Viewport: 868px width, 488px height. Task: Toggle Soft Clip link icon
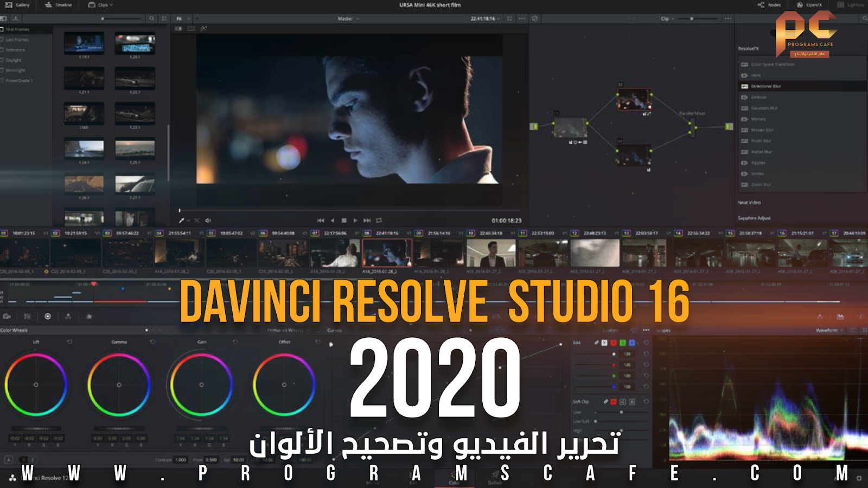click(x=605, y=402)
